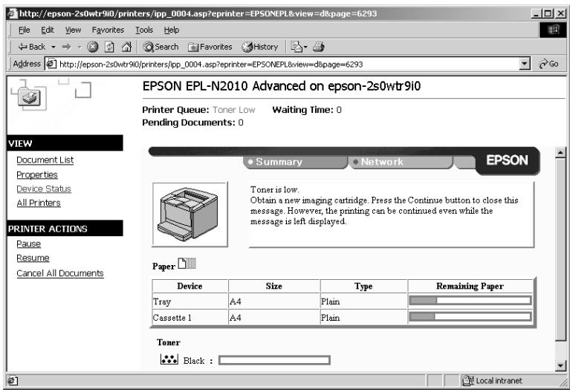Click the Print toolbar icon
The height and width of the screenshot is (392, 570).
click(x=319, y=47)
